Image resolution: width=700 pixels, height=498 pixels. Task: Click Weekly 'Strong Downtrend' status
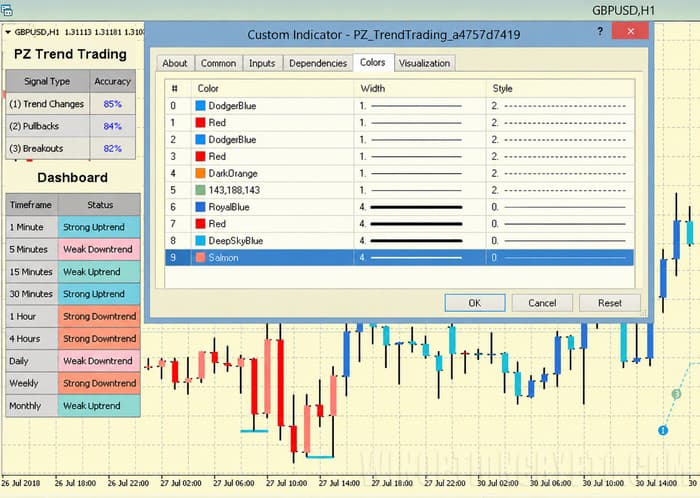(99, 383)
